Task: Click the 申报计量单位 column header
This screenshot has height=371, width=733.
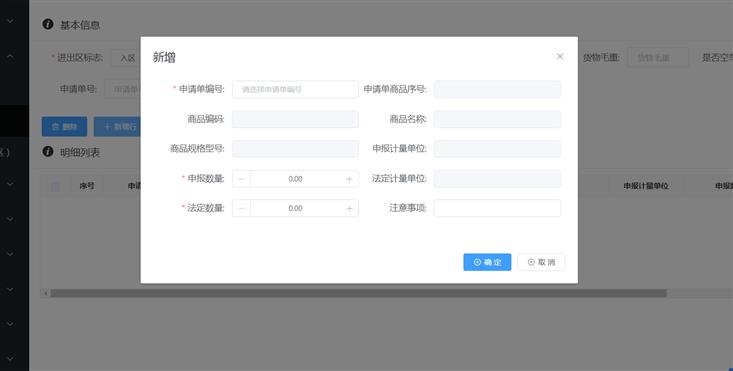Action: (x=645, y=186)
